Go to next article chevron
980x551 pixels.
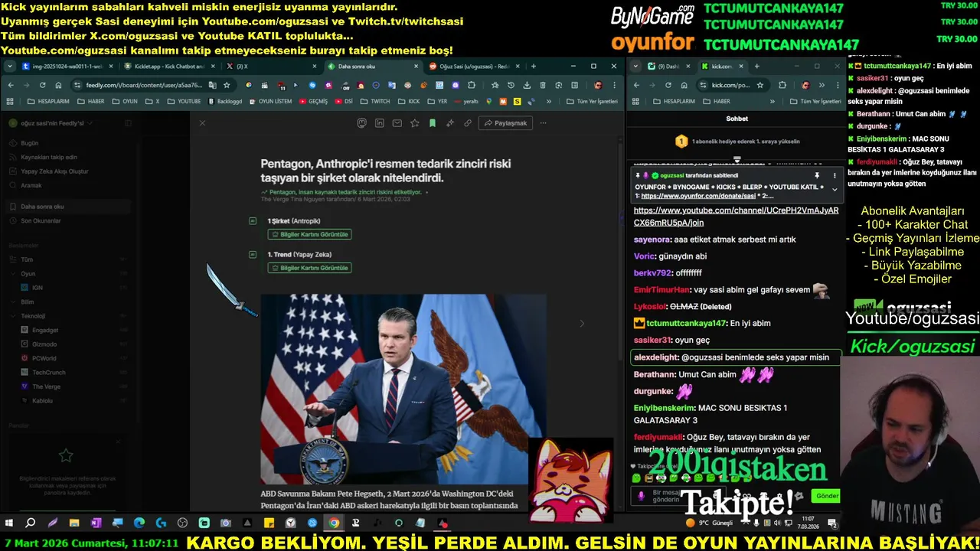[x=582, y=324]
